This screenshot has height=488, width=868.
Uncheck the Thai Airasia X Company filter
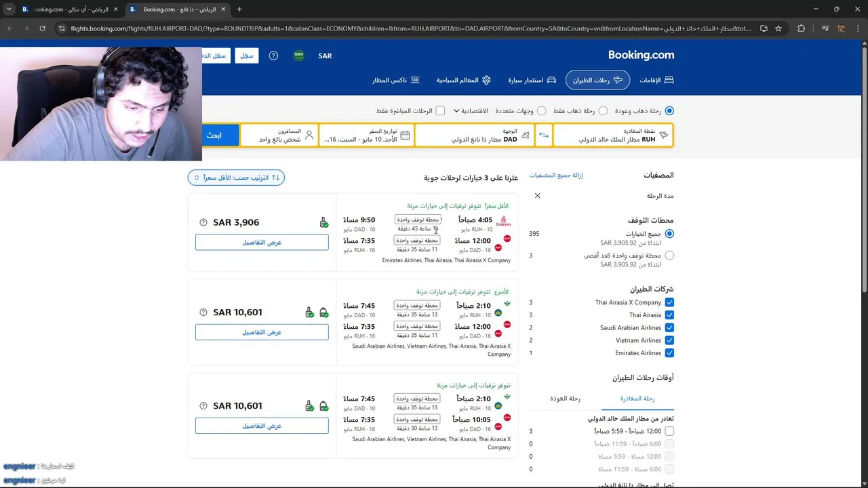tap(669, 303)
